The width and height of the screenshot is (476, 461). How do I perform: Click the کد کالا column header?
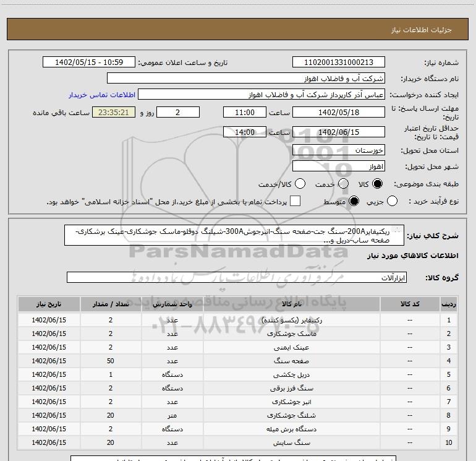tap(410, 304)
